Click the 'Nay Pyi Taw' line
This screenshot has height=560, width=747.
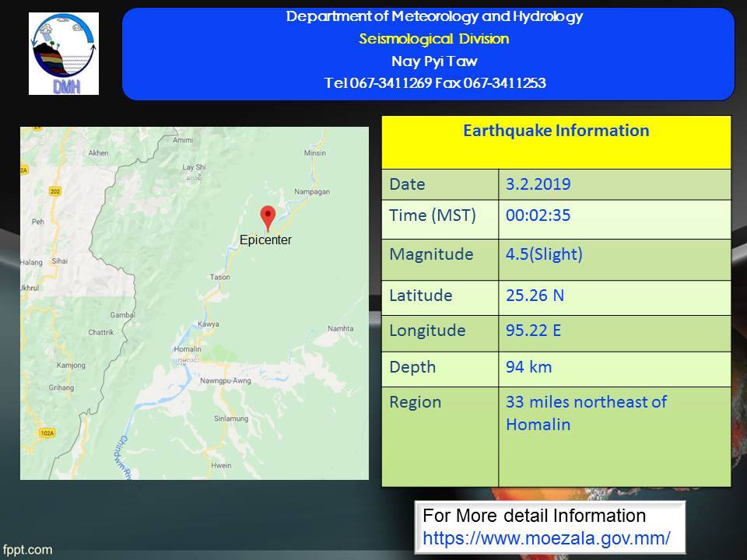pyautogui.click(x=434, y=61)
